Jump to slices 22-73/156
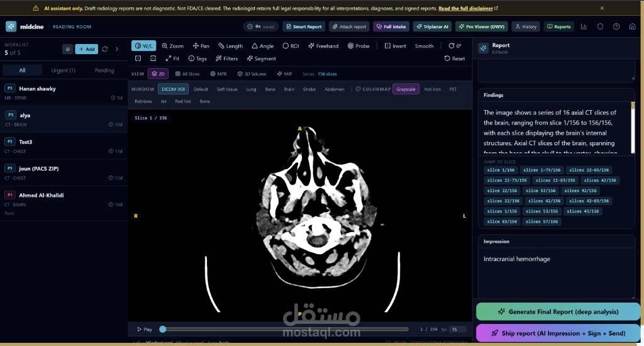Image resolution: width=644 pixels, height=346 pixels. [x=507, y=180]
